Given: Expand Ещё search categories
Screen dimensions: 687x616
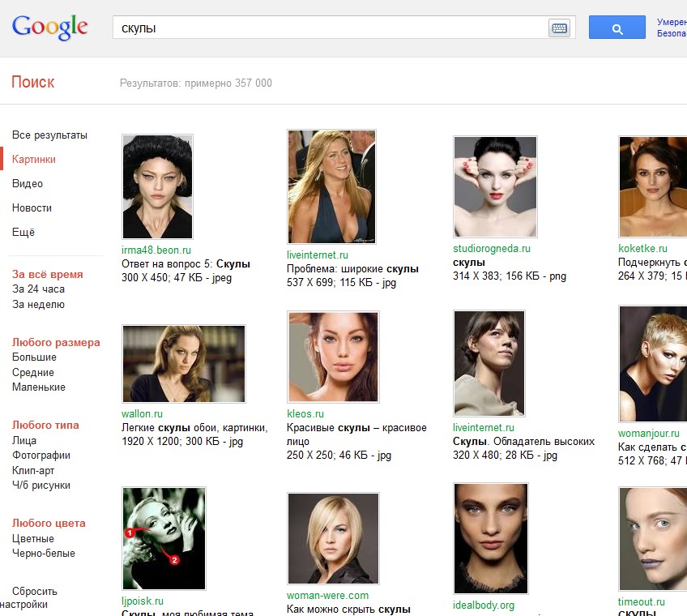Looking at the screenshot, I should [x=23, y=232].
